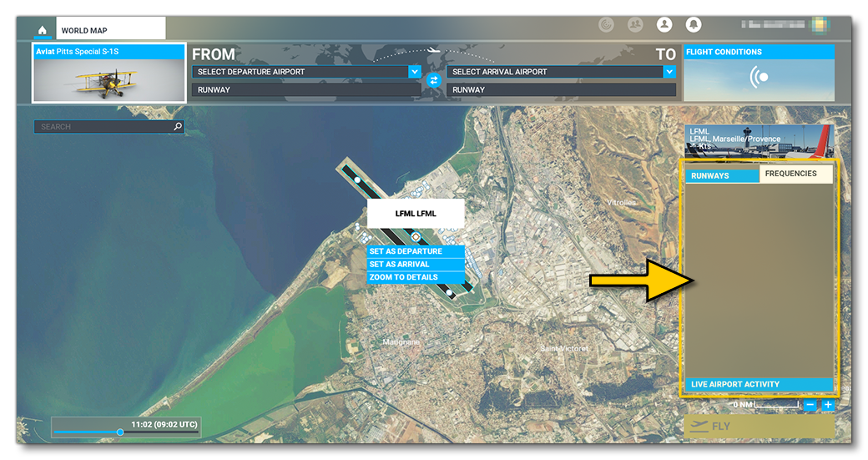This screenshot has width=868, height=460.
Task: Switch to the Frequencies tab
Action: coord(795,174)
